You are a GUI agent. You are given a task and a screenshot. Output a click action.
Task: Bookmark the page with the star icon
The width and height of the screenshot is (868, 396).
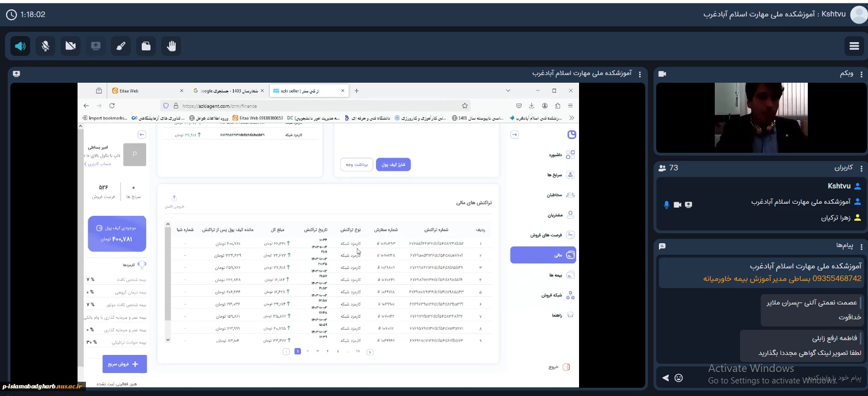point(465,106)
